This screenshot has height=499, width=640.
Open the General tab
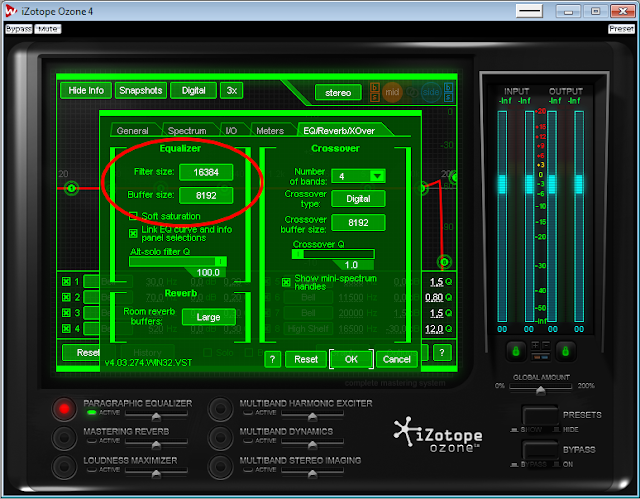coord(133,131)
